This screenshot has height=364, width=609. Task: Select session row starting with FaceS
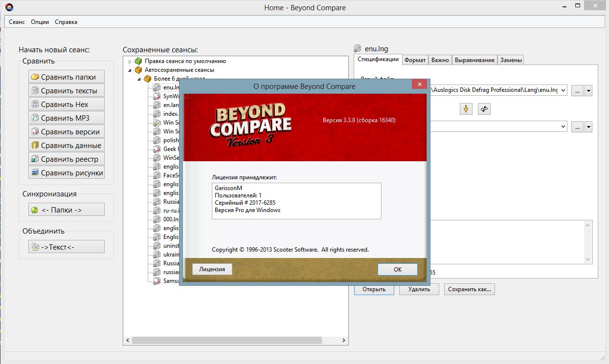(x=166, y=175)
